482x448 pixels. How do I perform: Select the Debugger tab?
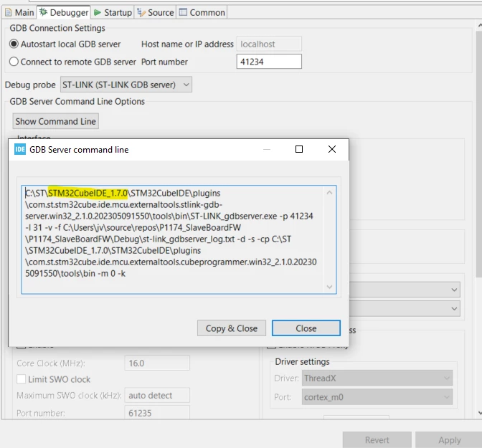pyautogui.click(x=64, y=13)
